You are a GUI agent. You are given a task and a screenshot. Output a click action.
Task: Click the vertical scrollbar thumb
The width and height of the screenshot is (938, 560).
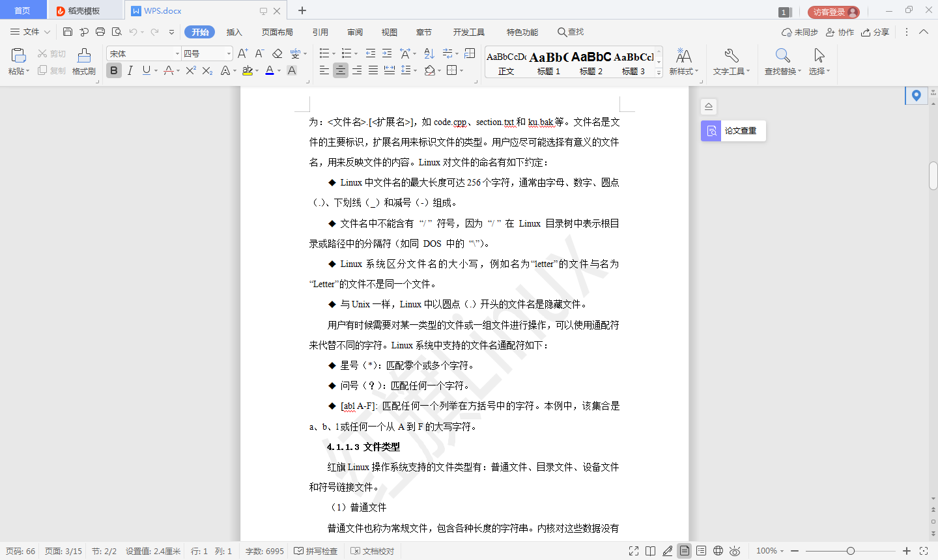pyautogui.click(x=933, y=176)
